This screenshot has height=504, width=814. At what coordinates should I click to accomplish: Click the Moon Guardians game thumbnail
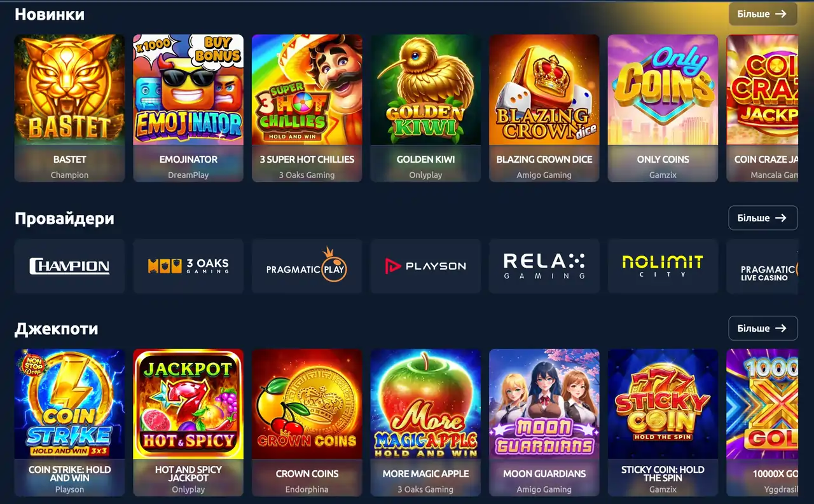point(544,423)
